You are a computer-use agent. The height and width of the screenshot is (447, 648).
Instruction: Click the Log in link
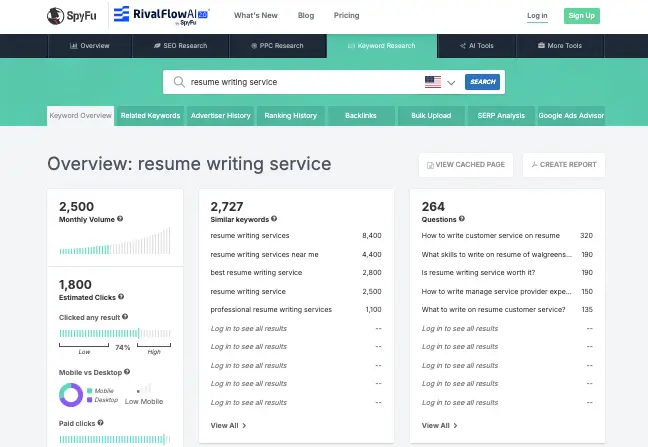coord(537,16)
